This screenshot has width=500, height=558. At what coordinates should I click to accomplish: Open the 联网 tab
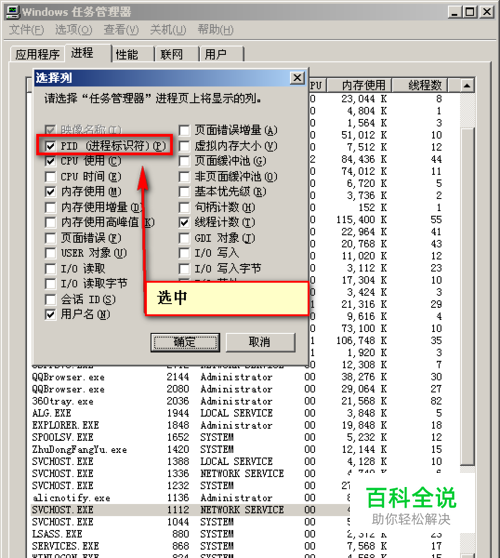click(x=177, y=54)
